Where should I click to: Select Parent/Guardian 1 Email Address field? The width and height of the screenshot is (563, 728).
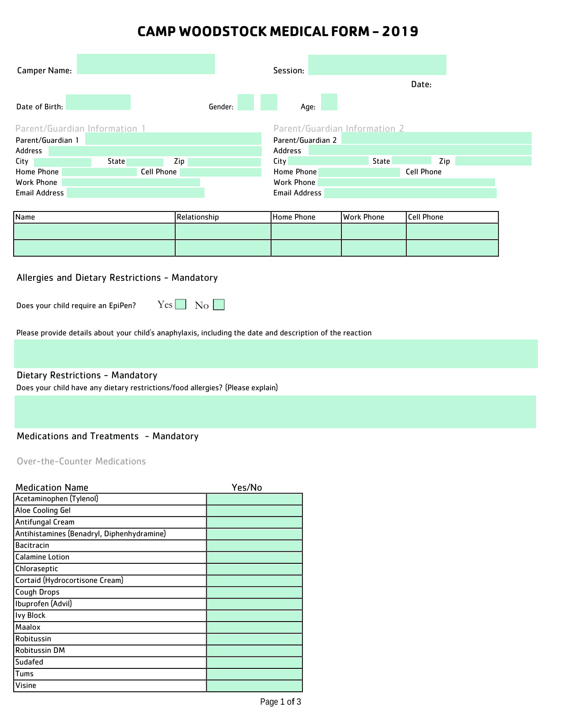tap(136, 192)
